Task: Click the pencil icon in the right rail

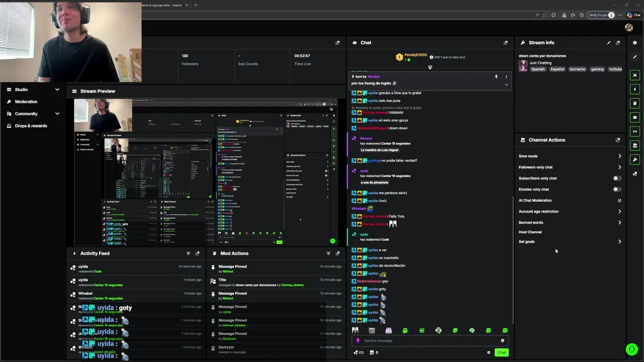Action: click(x=635, y=57)
